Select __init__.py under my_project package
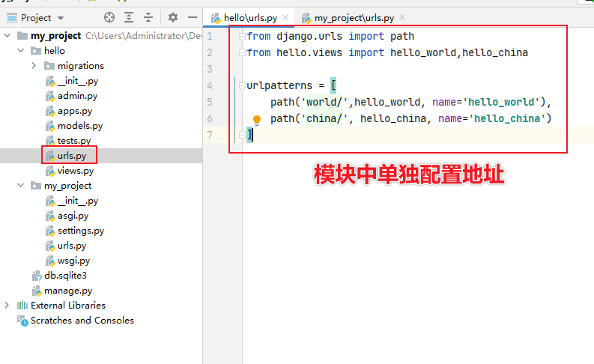Image resolution: width=594 pixels, height=364 pixels. (78, 201)
